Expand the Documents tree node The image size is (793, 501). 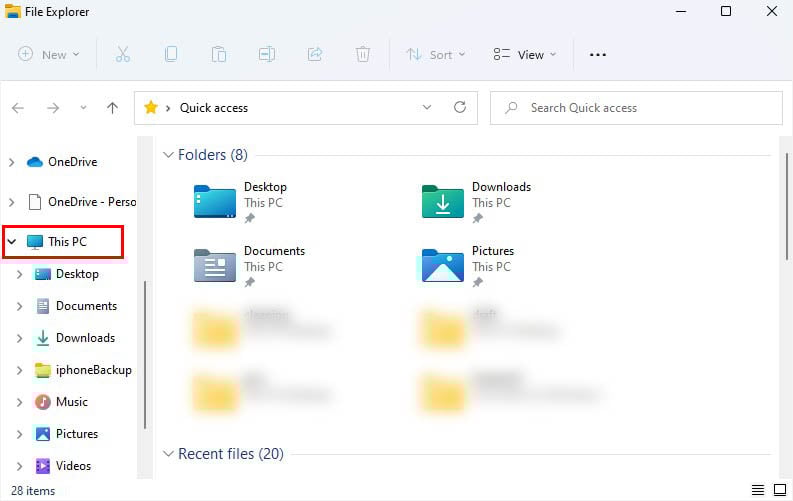(19, 306)
